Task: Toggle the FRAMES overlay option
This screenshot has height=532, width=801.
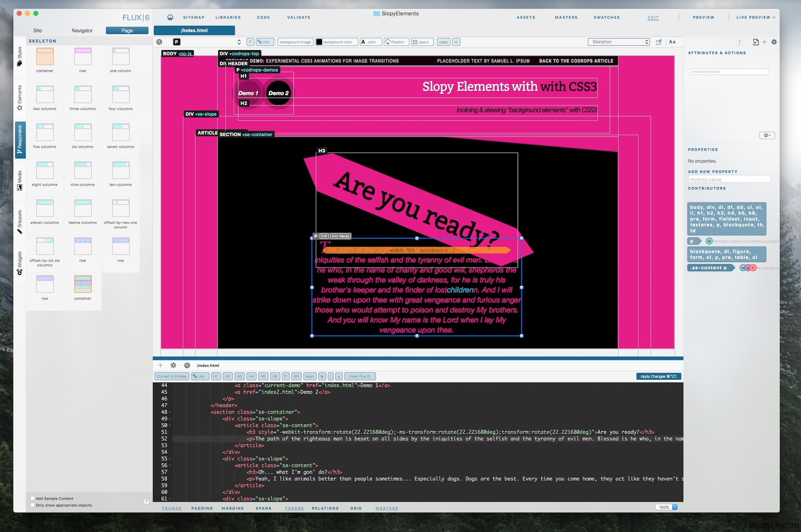Action: point(171,508)
